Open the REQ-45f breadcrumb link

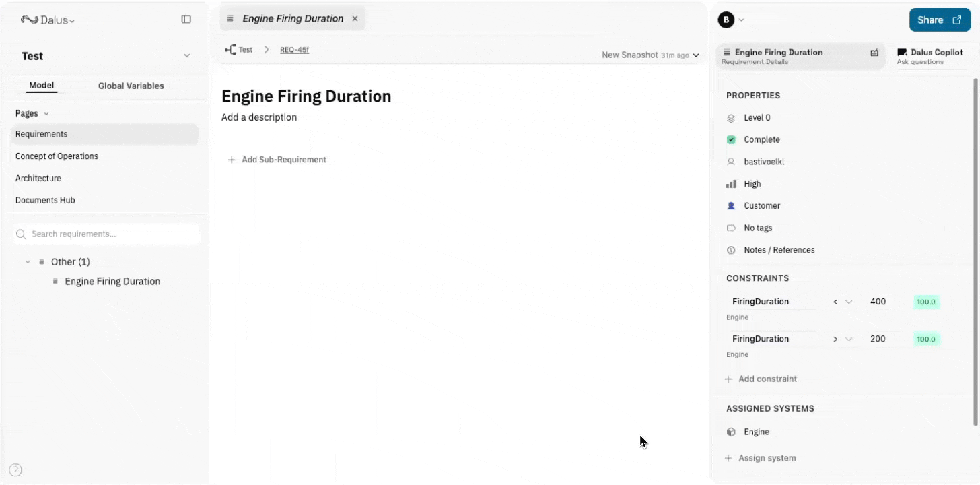pyautogui.click(x=295, y=49)
